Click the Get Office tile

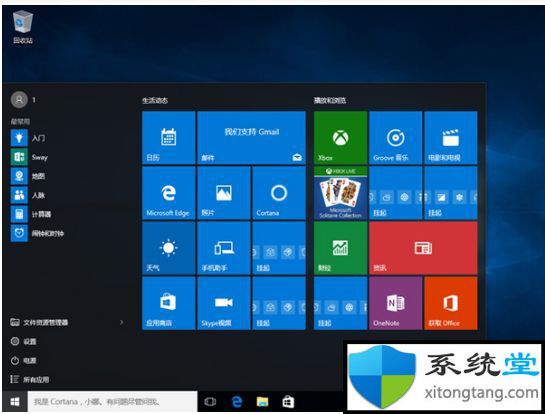(x=451, y=303)
